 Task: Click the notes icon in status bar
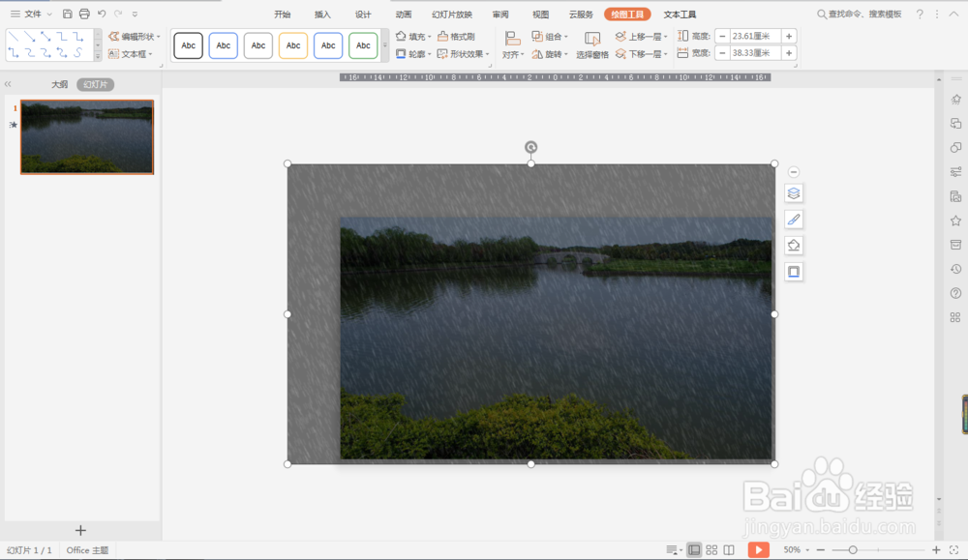click(674, 549)
